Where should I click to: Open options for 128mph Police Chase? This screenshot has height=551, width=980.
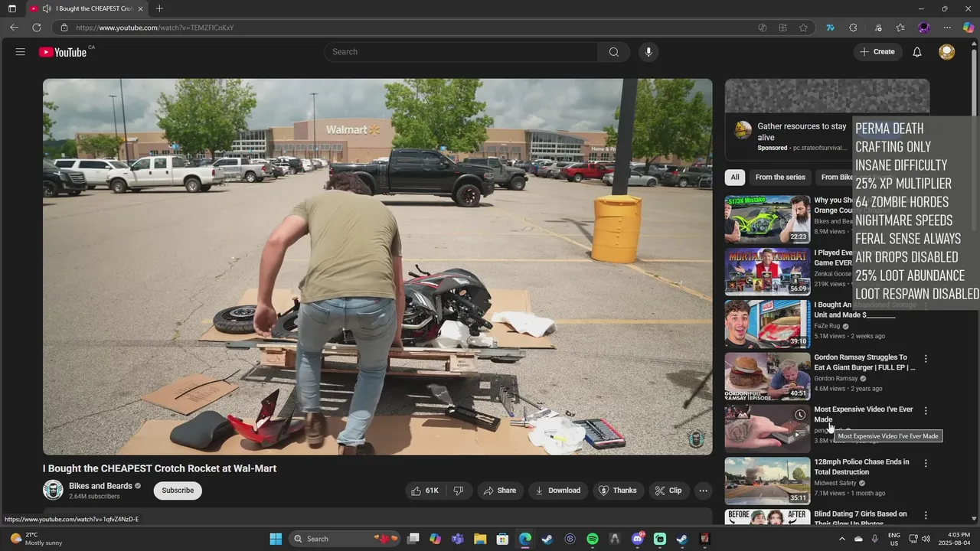[x=926, y=463]
